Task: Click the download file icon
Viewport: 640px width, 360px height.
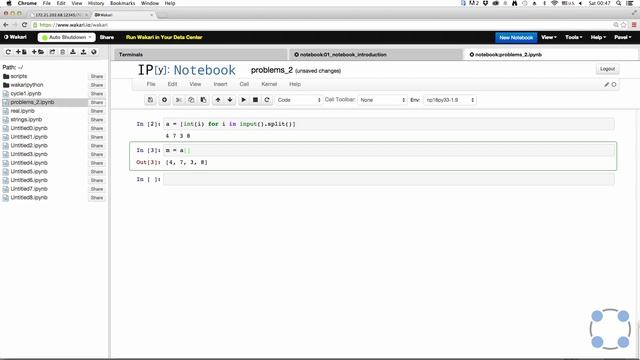Action: click(x=73, y=52)
